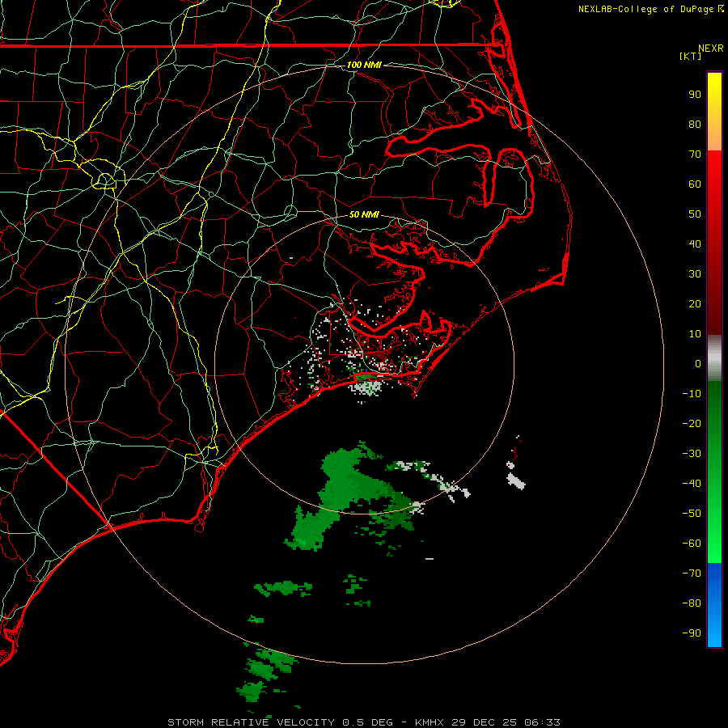Click the 50 NMI range ring label
This screenshot has height=728, width=728.
click(x=364, y=214)
